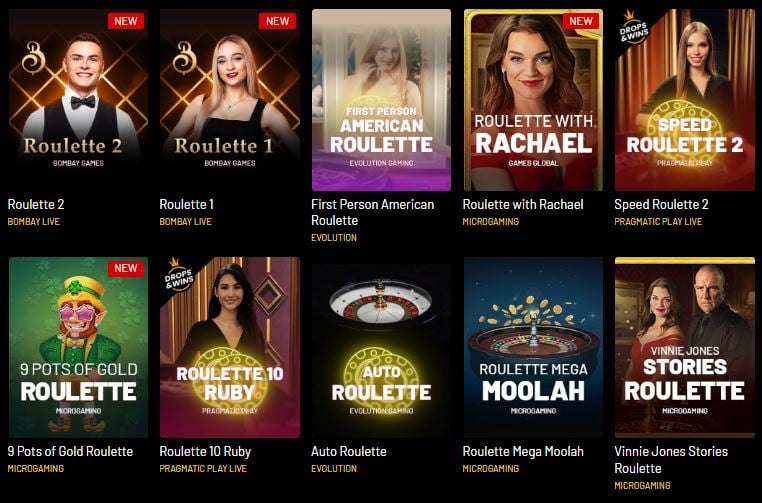
Task: Open Roulette with Rachael game tile
Action: [533, 100]
